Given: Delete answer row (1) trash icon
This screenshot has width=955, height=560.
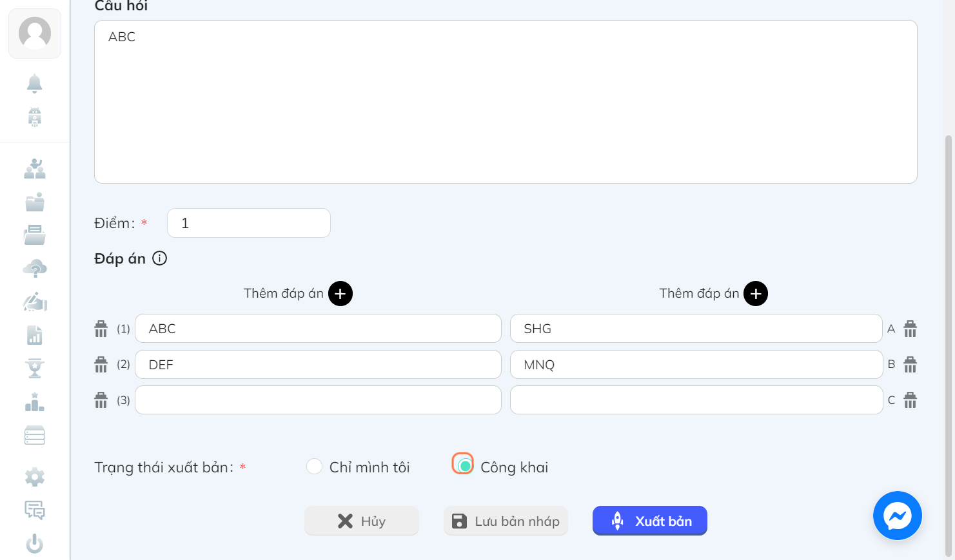Looking at the screenshot, I should (101, 329).
